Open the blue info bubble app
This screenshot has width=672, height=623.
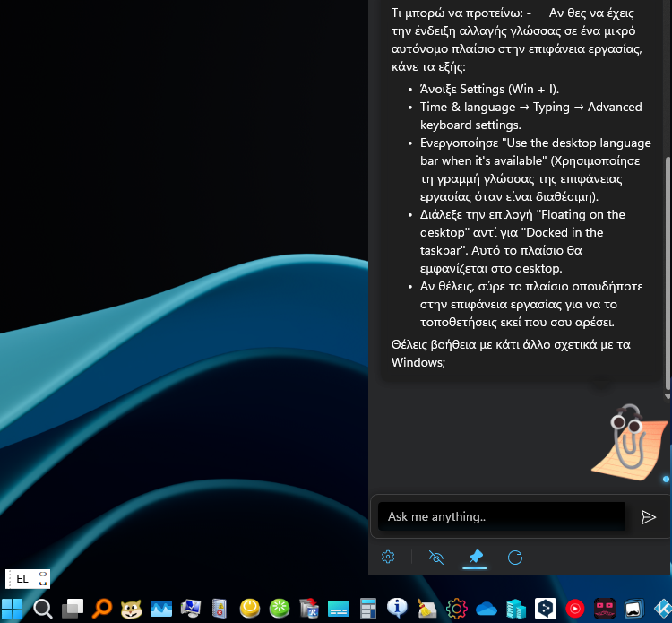(x=397, y=609)
